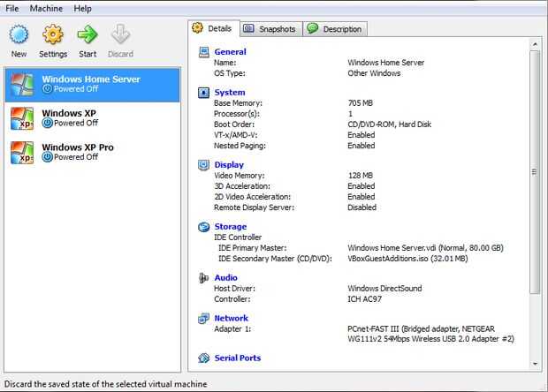
Task: Open the Help menu
Action: point(82,8)
